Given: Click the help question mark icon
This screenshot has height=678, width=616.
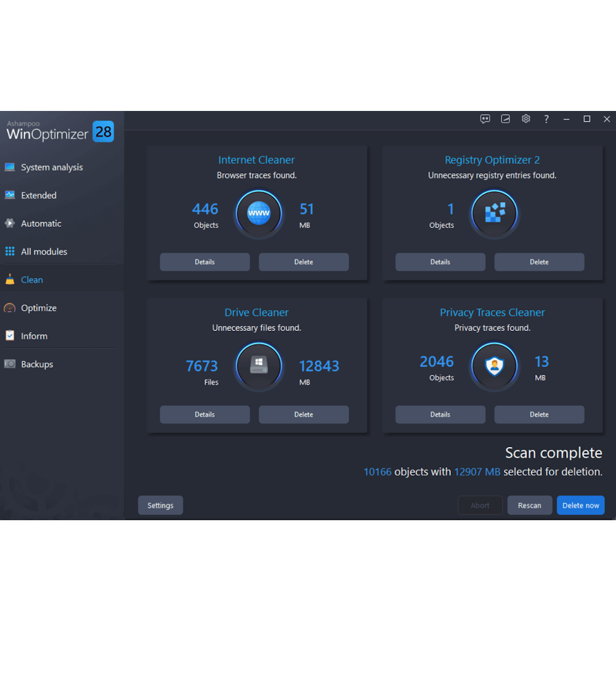Looking at the screenshot, I should tap(546, 119).
